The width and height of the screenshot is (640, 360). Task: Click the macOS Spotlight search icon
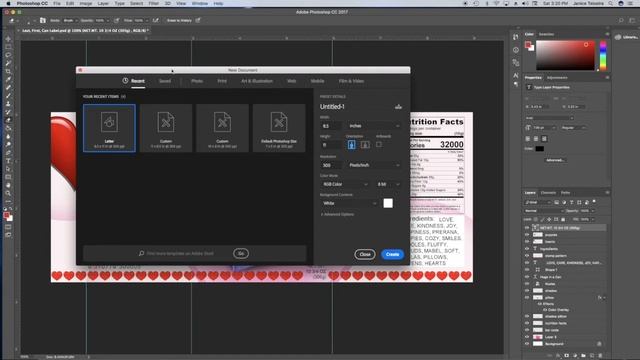tap(611, 3)
